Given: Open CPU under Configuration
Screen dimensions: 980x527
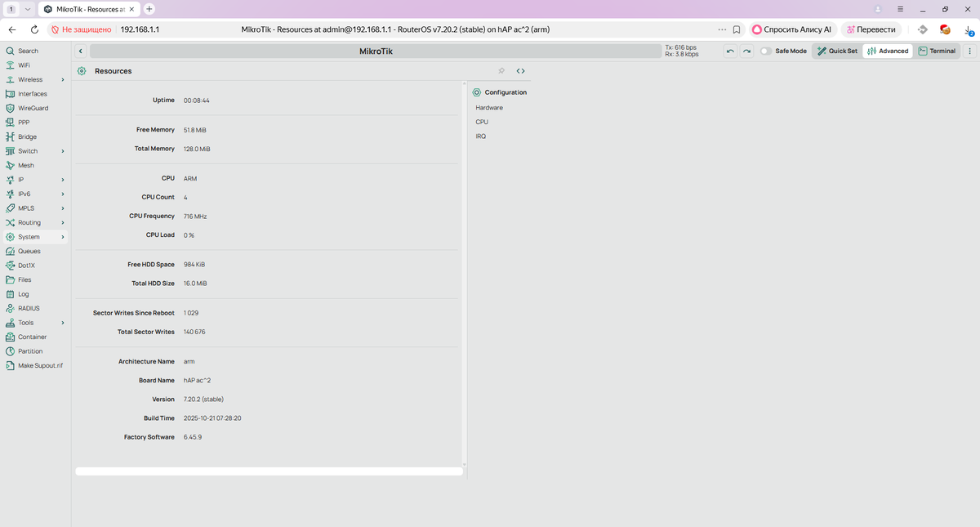Looking at the screenshot, I should (482, 122).
